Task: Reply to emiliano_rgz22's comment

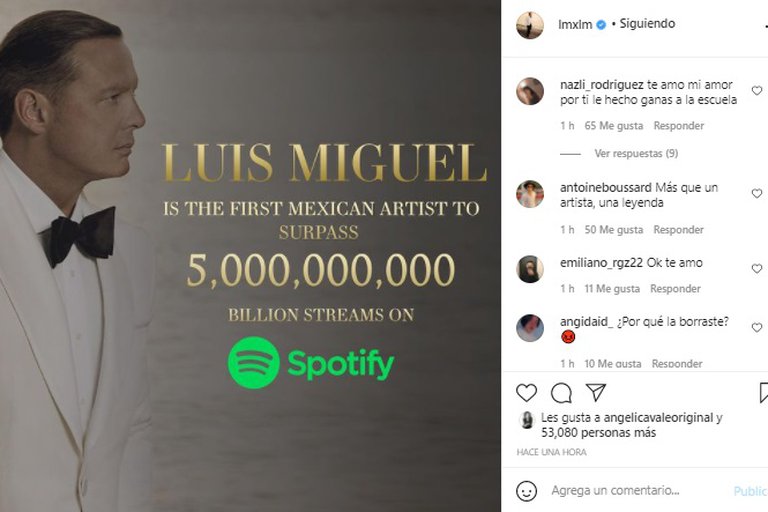Action: [675, 289]
